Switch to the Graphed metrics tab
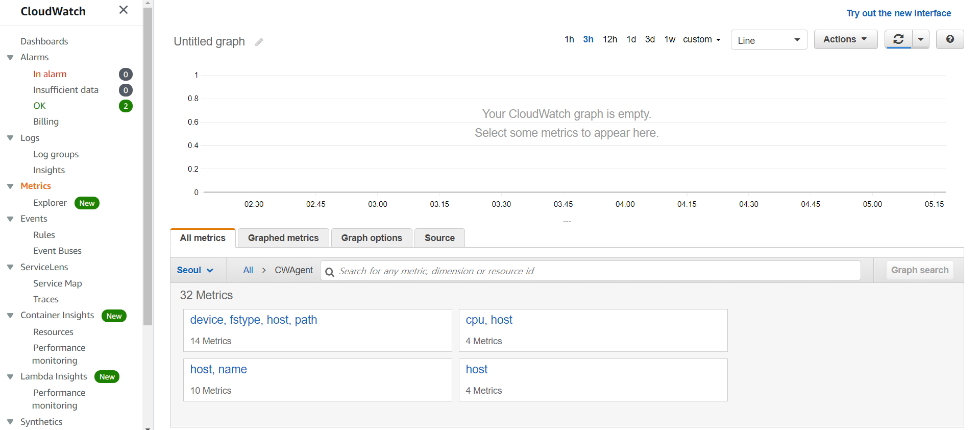980x430 pixels. click(283, 238)
